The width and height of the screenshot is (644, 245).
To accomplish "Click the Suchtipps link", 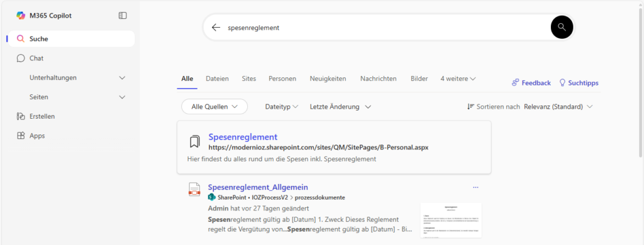I will click(x=579, y=83).
